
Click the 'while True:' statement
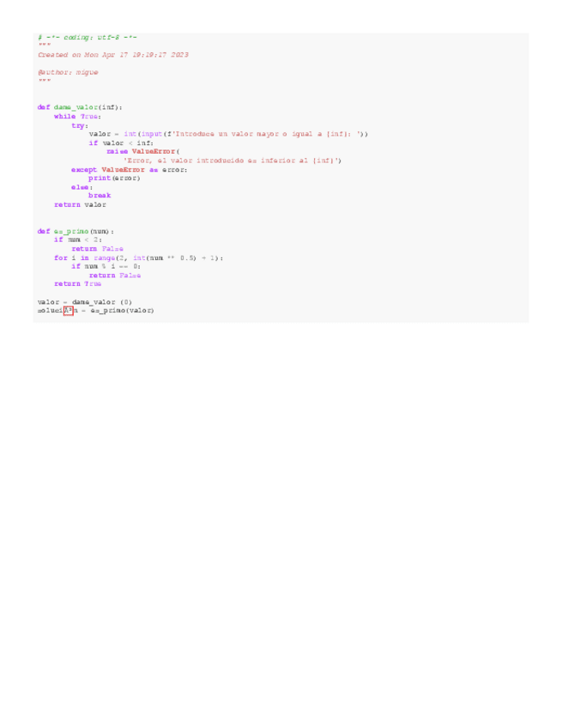point(77,117)
